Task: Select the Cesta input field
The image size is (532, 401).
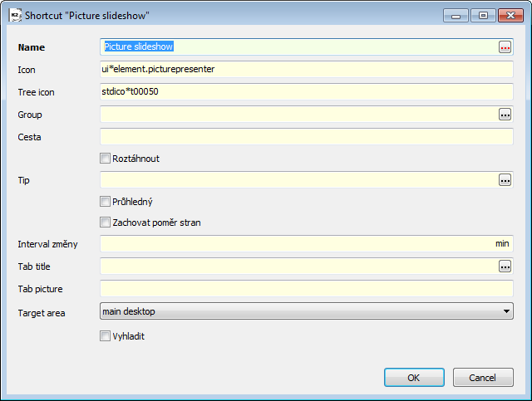Action: (307, 137)
